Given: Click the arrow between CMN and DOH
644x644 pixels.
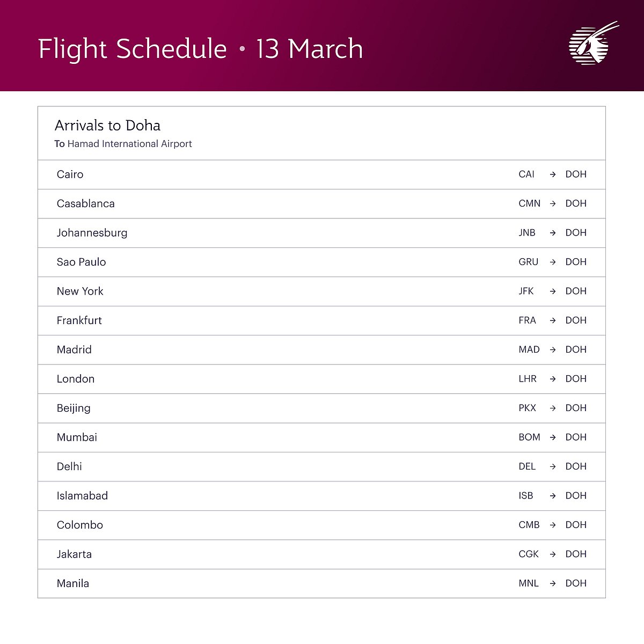Looking at the screenshot, I should (553, 204).
